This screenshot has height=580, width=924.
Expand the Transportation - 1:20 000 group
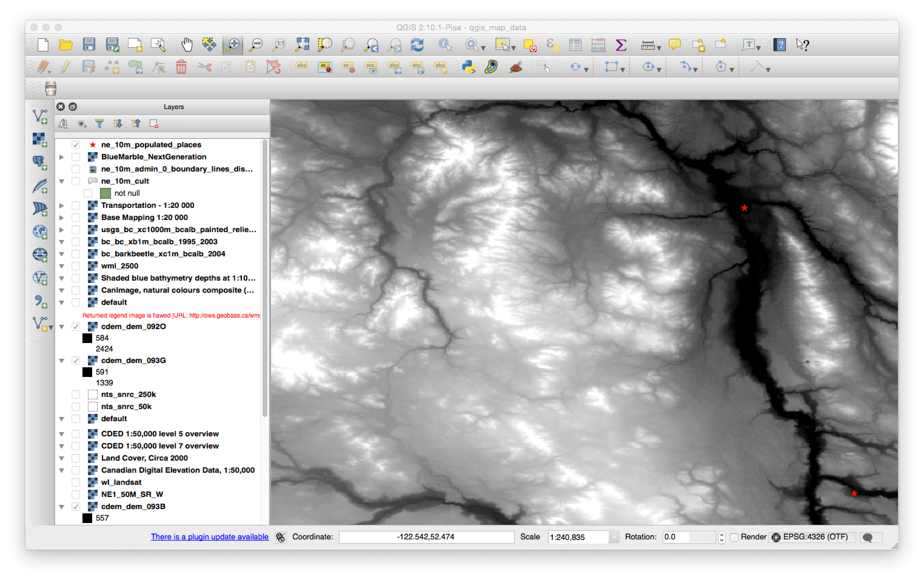(62, 206)
